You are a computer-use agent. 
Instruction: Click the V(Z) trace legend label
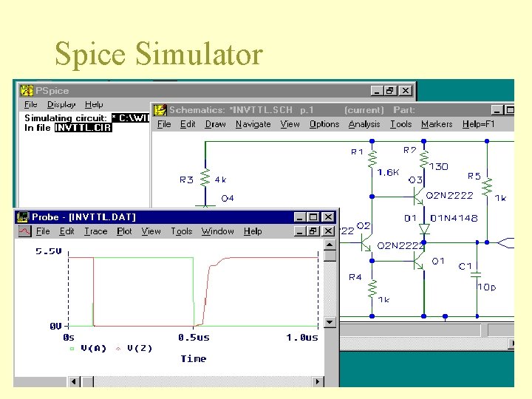click(140, 349)
